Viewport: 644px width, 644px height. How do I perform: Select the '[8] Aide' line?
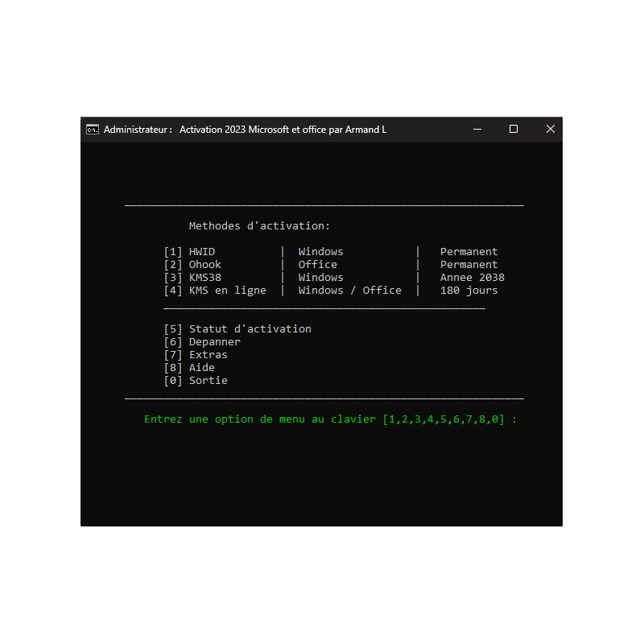[189, 368]
